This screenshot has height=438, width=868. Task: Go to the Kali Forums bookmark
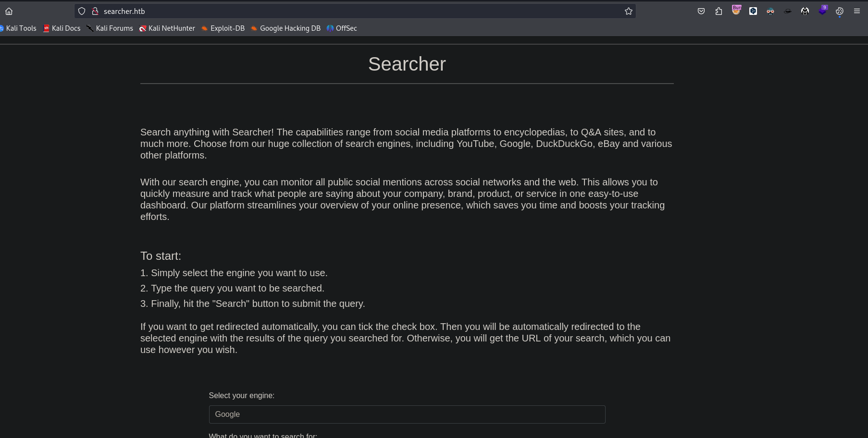[110, 28]
